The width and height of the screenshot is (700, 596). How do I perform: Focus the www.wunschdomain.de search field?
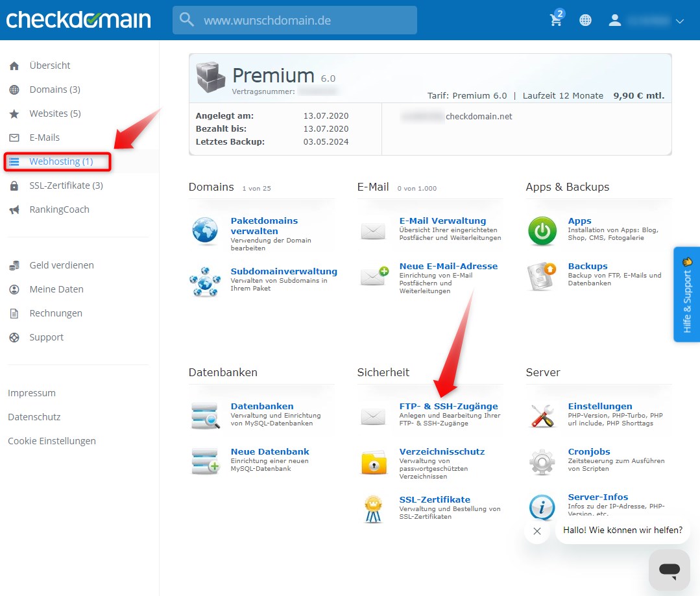[295, 20]
